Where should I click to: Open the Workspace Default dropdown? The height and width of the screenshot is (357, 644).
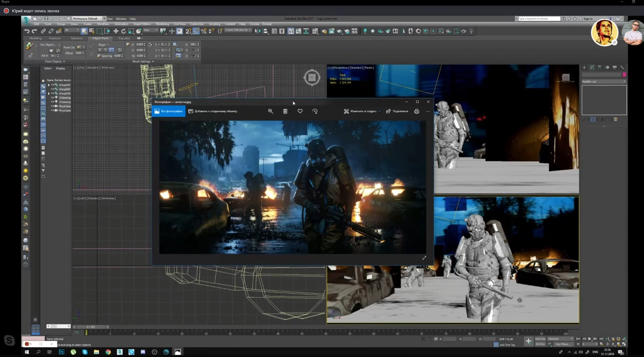click(87, 19)
